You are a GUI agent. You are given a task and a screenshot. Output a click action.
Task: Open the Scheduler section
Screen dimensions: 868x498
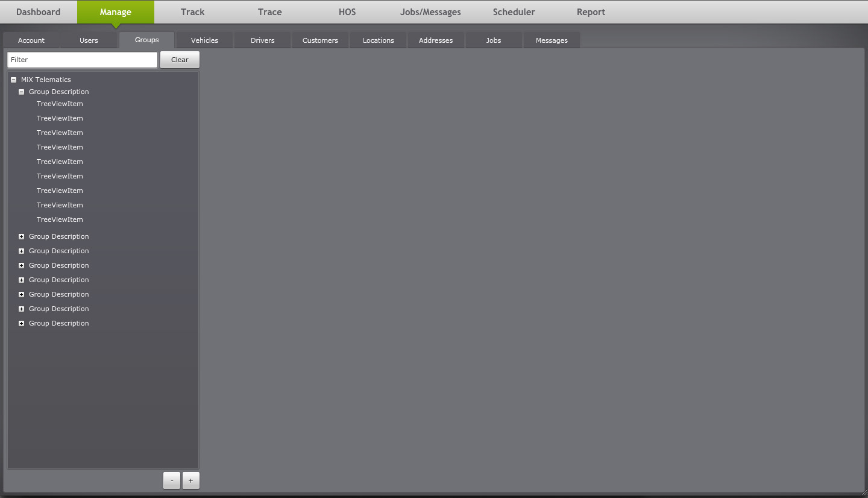tap(514, 12)
